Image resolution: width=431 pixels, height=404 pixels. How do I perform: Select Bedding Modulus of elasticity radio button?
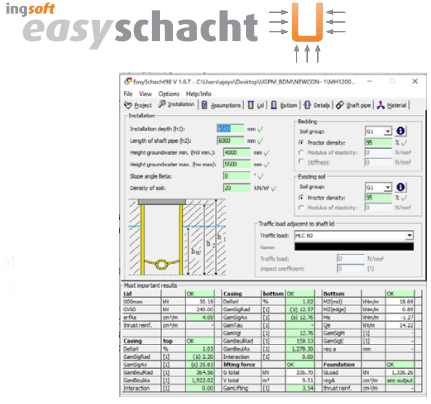coord(301,153)
